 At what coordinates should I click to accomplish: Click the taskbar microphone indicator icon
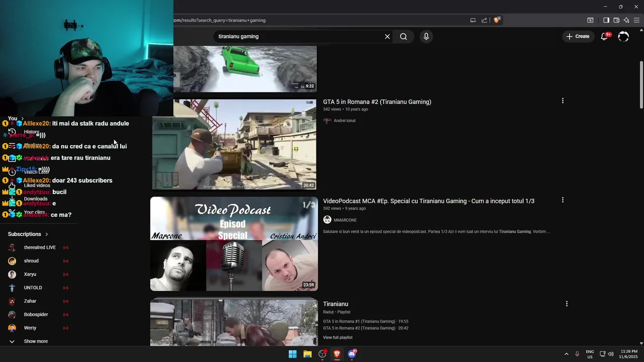coord(577,354)
